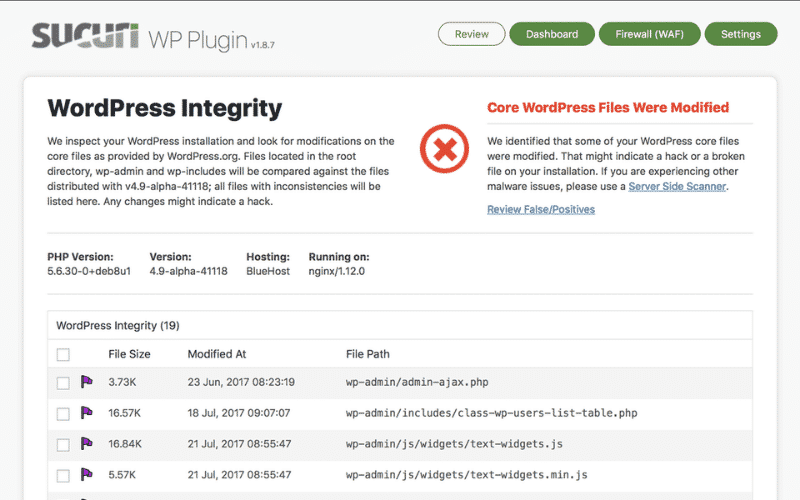Click the BlueHost hosting value
The image size is (800, 500).
coord(268,271)
